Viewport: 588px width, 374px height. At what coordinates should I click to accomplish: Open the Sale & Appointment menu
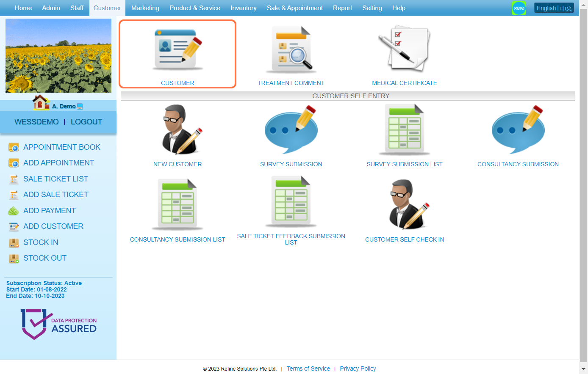[x=295, y=8]
